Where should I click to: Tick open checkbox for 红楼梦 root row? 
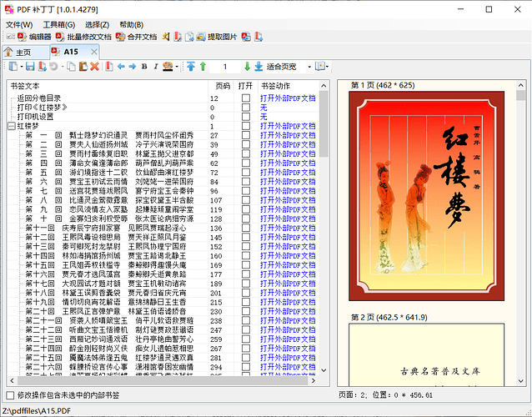point(246,126)
